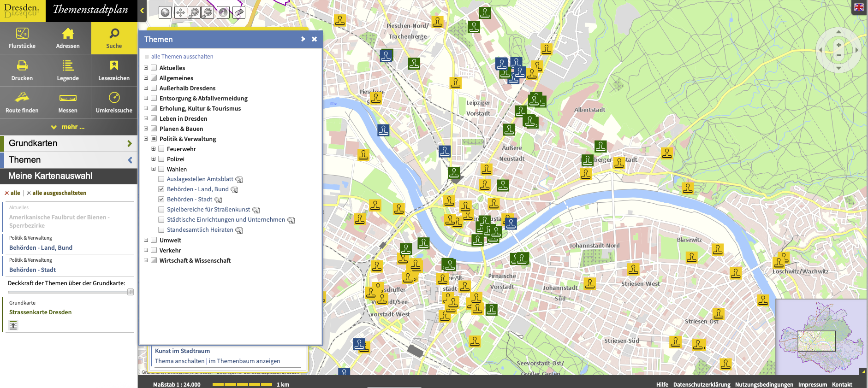Collapse sidebar with yellow left chevron

coord(142,11)
